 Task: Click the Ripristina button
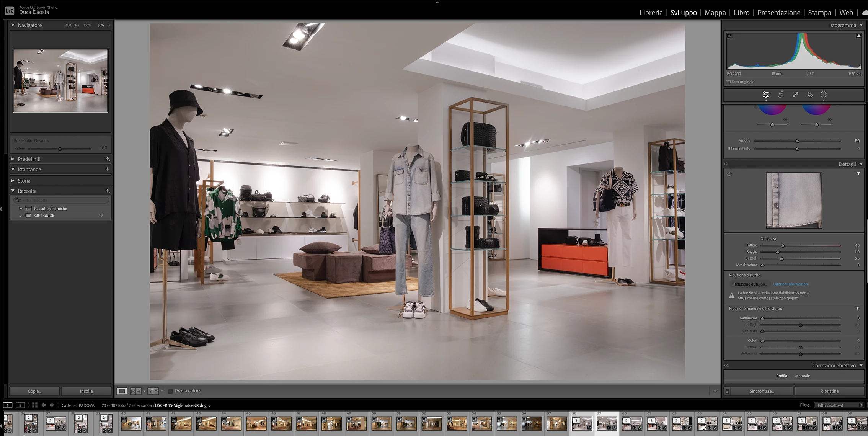pos(829,391)
